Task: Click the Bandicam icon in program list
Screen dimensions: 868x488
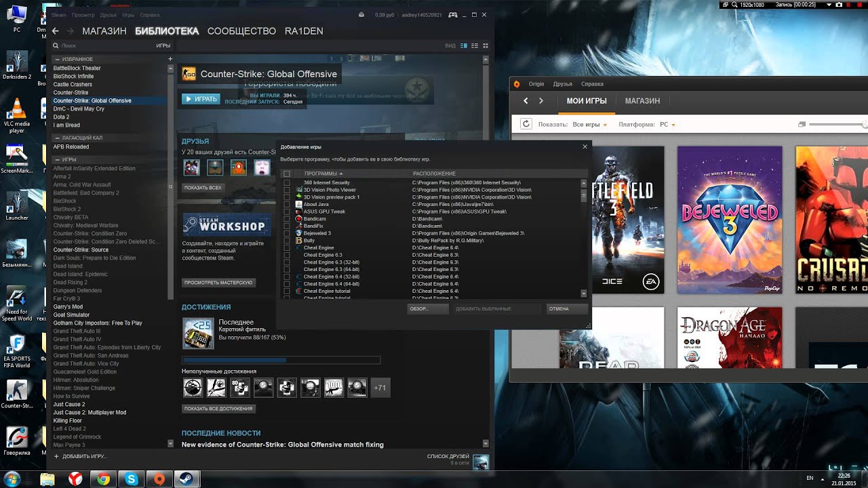Action: click(298, 219)
